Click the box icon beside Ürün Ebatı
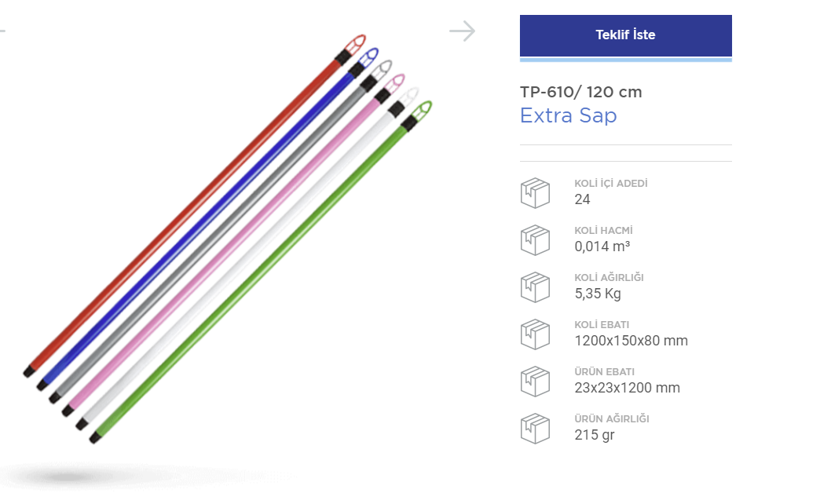 coord(535,381)
